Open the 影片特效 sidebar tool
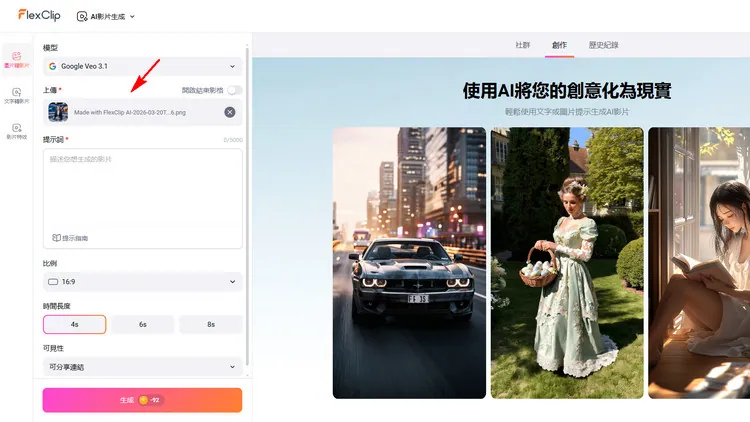Image resolution: width=750 pixels, height=422 pixels. (x=16, y=130)
